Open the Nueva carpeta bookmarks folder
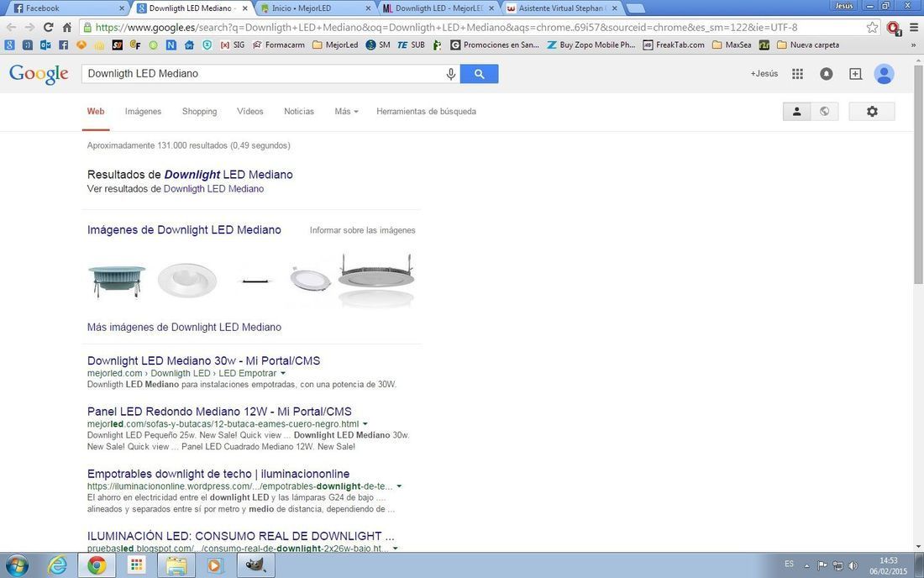Viewport: 924px width, 578px height. point(808,45)
